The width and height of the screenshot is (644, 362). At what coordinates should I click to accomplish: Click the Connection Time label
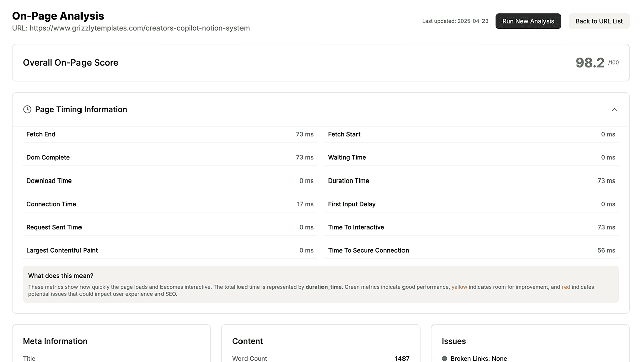pyautogui.click(x=51, y=204)
